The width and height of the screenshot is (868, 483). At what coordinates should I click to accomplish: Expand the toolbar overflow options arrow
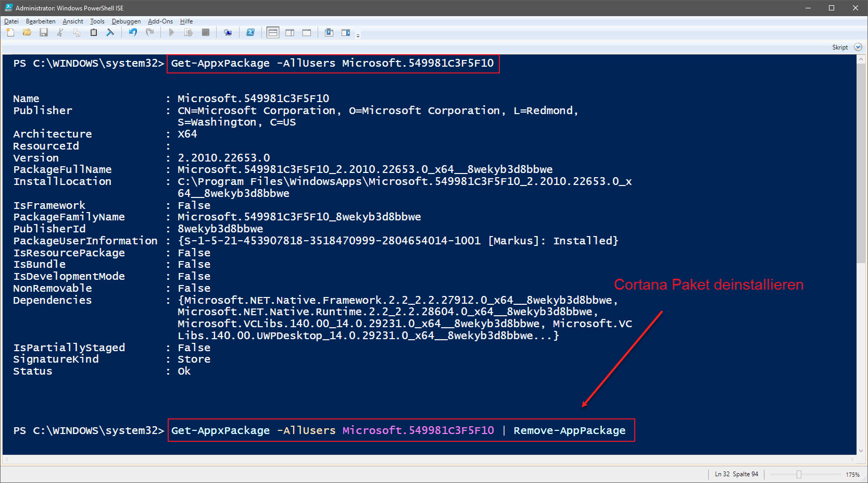click(x=358, y=35)
